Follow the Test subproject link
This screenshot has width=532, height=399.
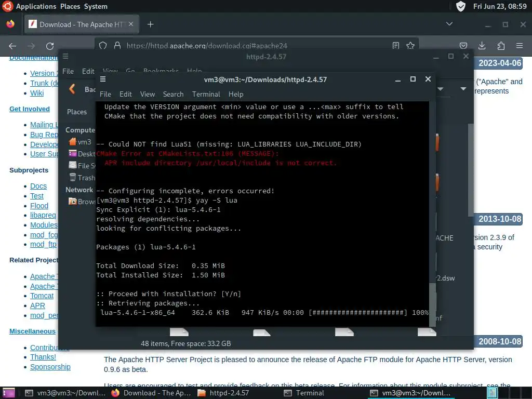point(37,196)
